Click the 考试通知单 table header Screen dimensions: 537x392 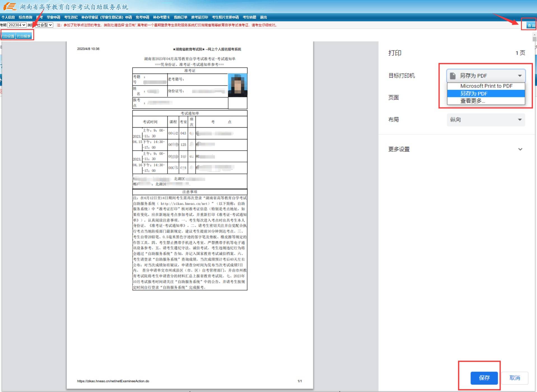[190, 113]
